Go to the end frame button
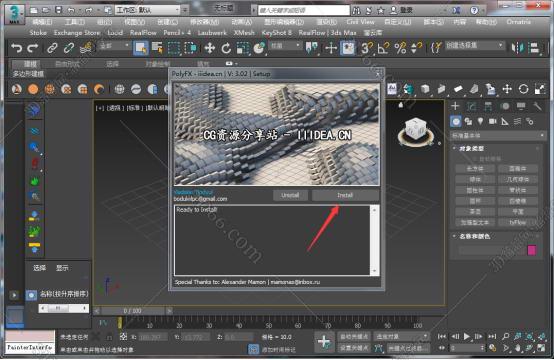554x360 pixels. [x=491, y=336]
